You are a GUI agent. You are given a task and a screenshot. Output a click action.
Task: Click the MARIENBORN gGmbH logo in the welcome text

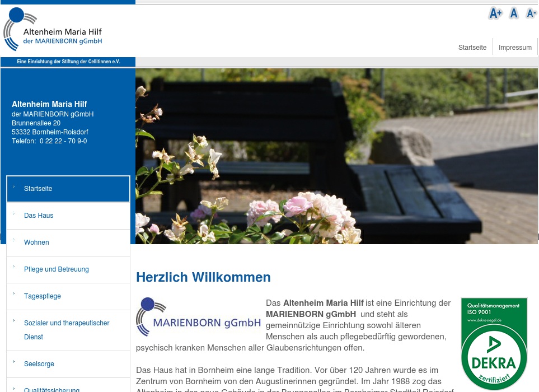(198, 317)
